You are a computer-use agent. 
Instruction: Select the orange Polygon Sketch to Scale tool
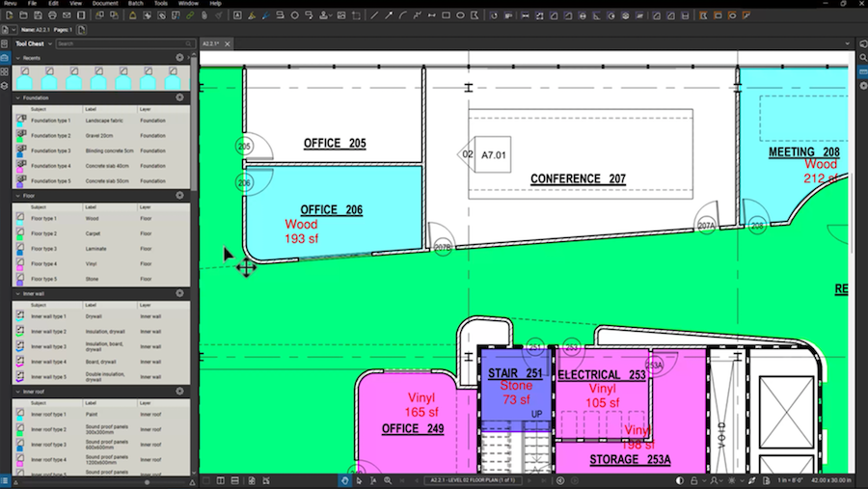tap(704, 15)
